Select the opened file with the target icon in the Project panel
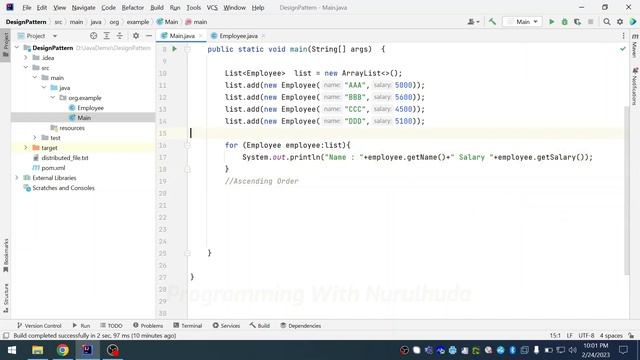This screenshot has width=640, height=360. [93, 36]
